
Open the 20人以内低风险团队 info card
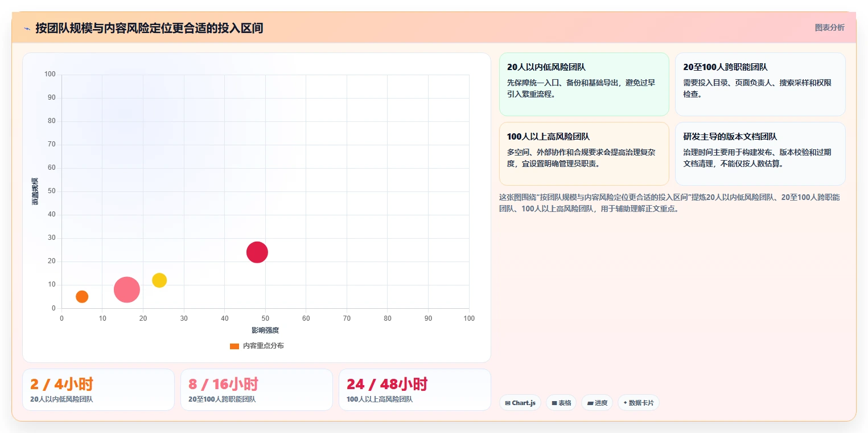[584, 84]
